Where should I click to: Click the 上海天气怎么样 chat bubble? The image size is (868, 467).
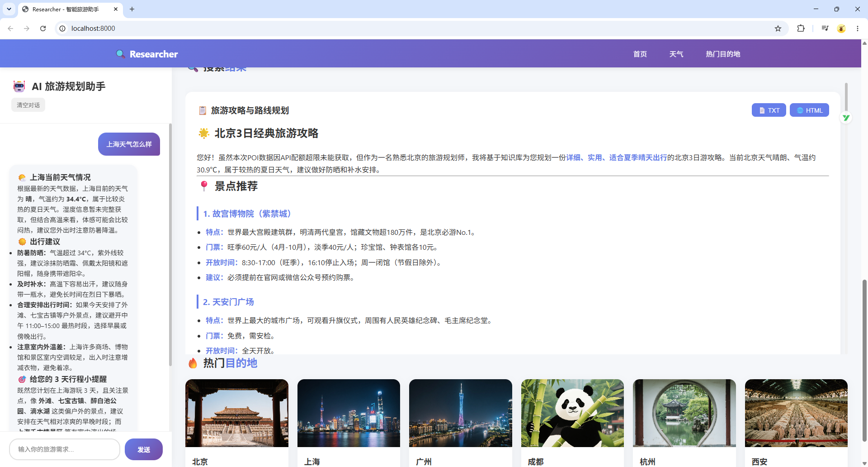tap(129, 144)
